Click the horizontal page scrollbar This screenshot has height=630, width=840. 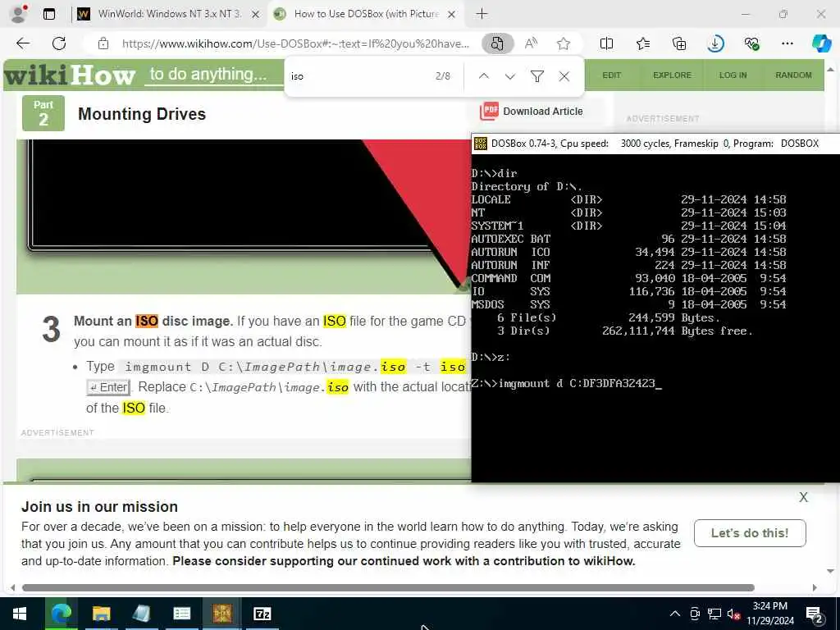388,587
